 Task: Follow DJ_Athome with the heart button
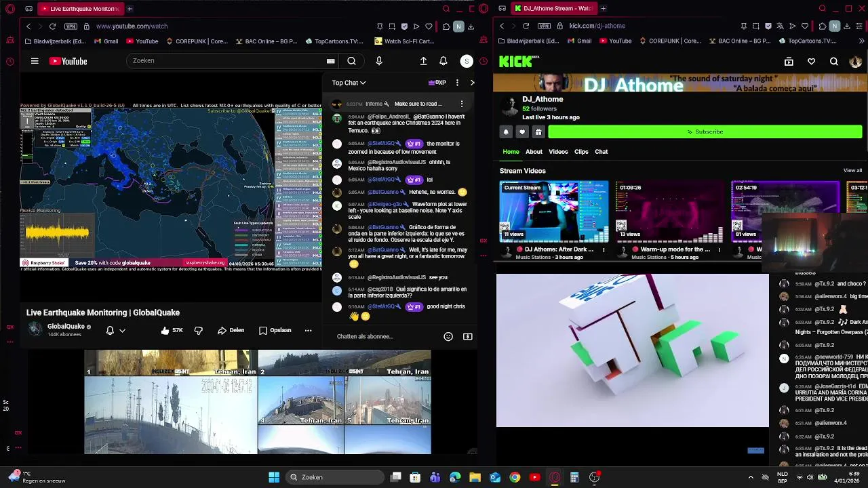pos(522,131)
